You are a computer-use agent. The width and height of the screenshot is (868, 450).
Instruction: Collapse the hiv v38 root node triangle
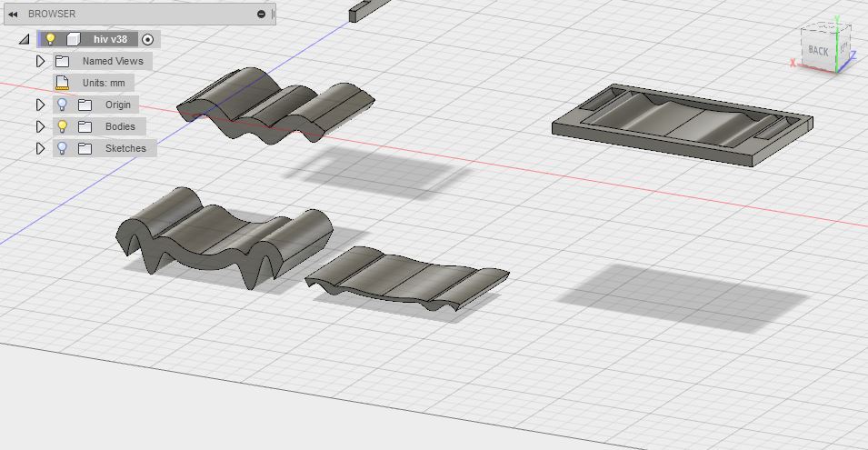(x=25, y=39)
